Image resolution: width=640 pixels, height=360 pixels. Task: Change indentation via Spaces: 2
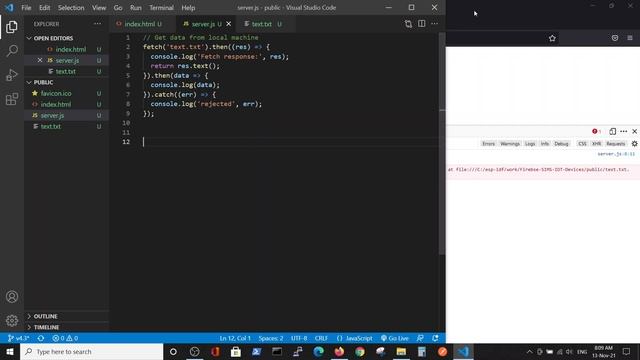271,338
